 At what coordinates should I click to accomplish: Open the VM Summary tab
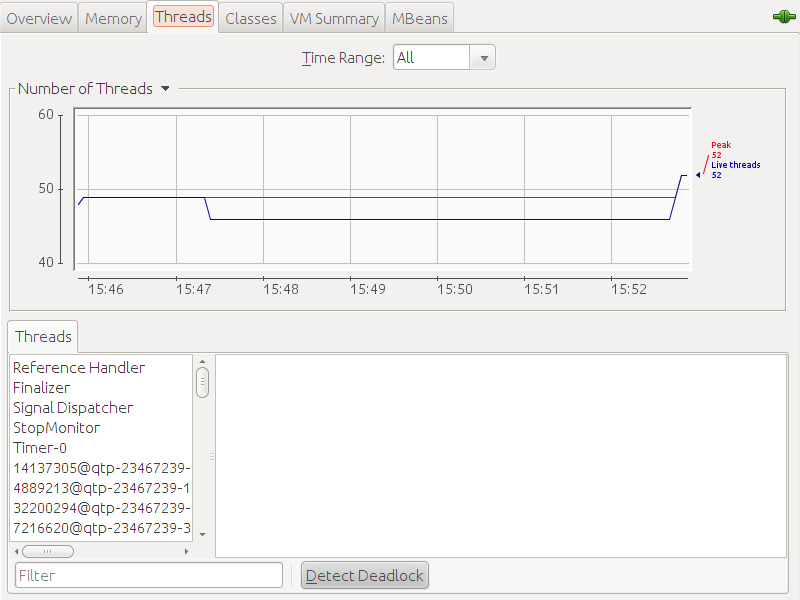click(334, 18)
